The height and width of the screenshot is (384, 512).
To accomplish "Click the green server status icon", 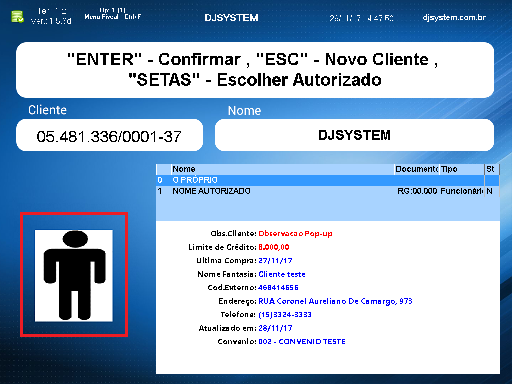I will click(x=17, y=16).
